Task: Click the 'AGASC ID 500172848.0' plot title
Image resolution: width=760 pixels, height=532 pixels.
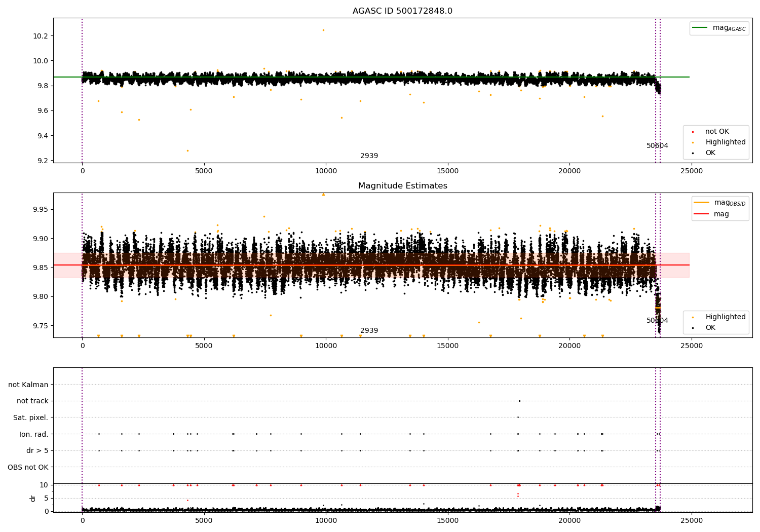Action: click(x=402, y=11)
